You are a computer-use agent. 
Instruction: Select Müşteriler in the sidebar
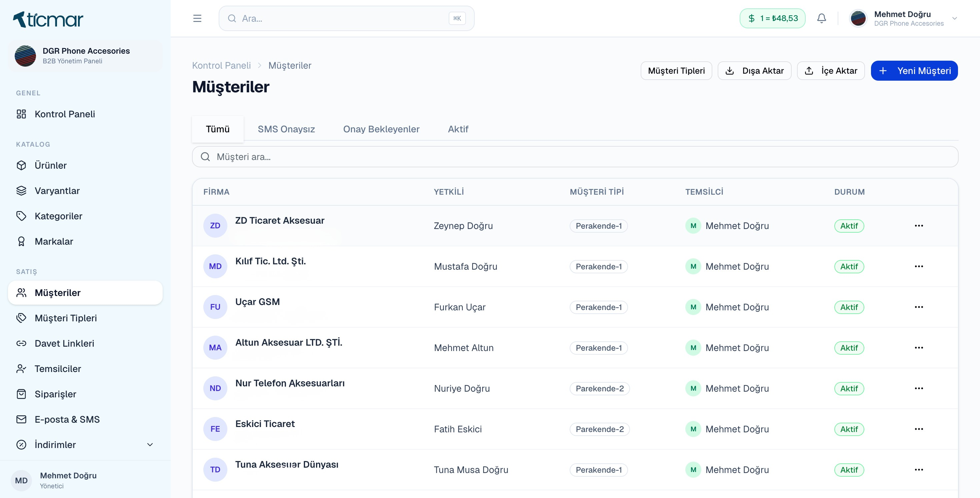(x=85, y=293)
